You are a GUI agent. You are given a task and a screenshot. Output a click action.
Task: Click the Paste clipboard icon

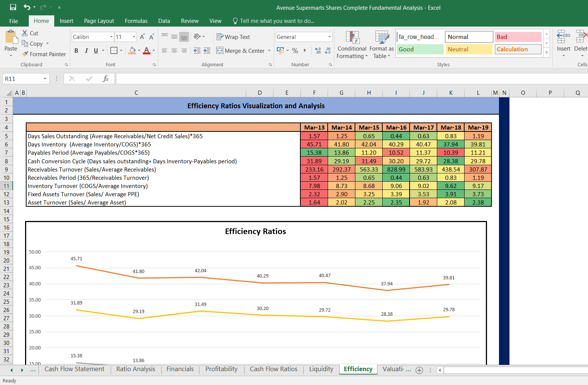tap(11, 37)
